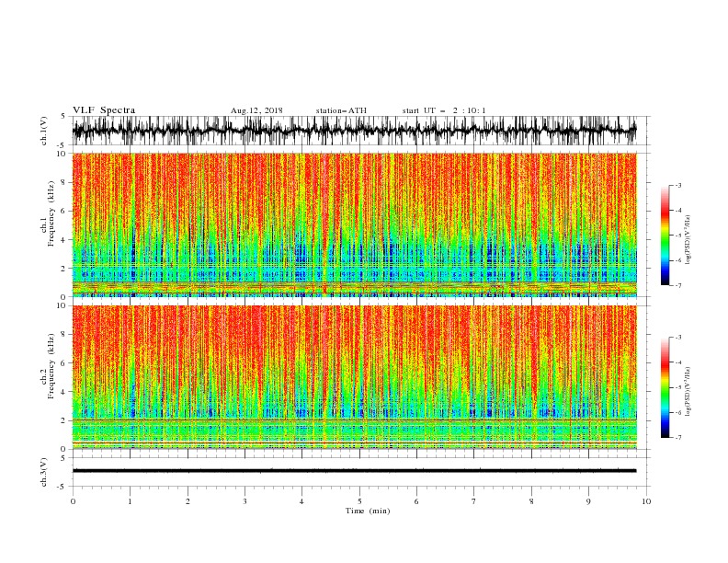Click the time axis tick label '7'

(474, 501)
